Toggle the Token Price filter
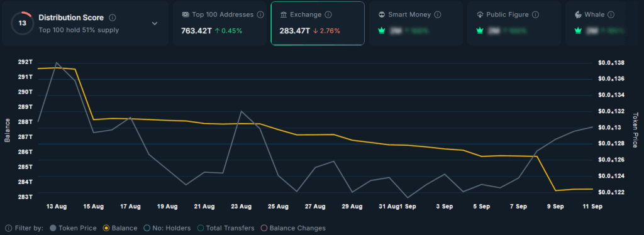This screenshot has height=235, width=644. (x=73, y=228)
